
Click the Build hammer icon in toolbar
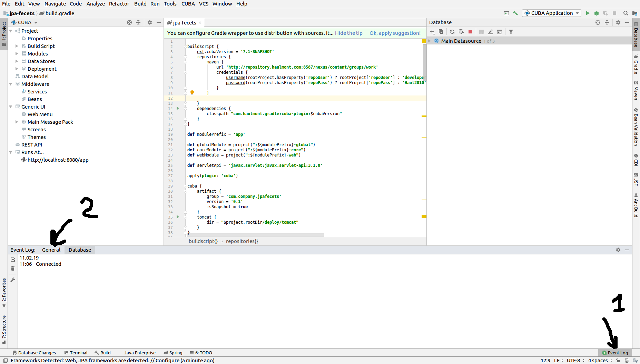click(515, 13)
